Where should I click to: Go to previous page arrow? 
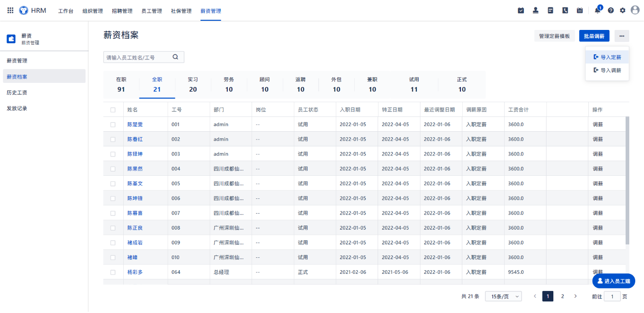535,296
